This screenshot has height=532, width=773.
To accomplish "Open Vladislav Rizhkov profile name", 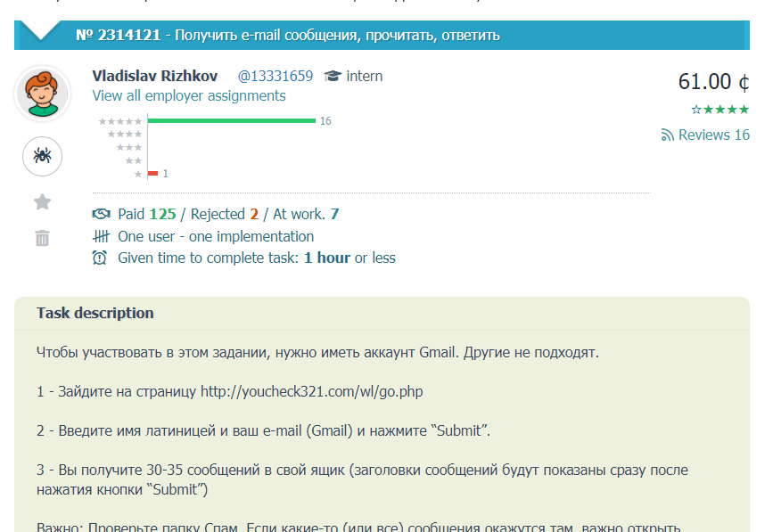I will (x=155, y=77).
